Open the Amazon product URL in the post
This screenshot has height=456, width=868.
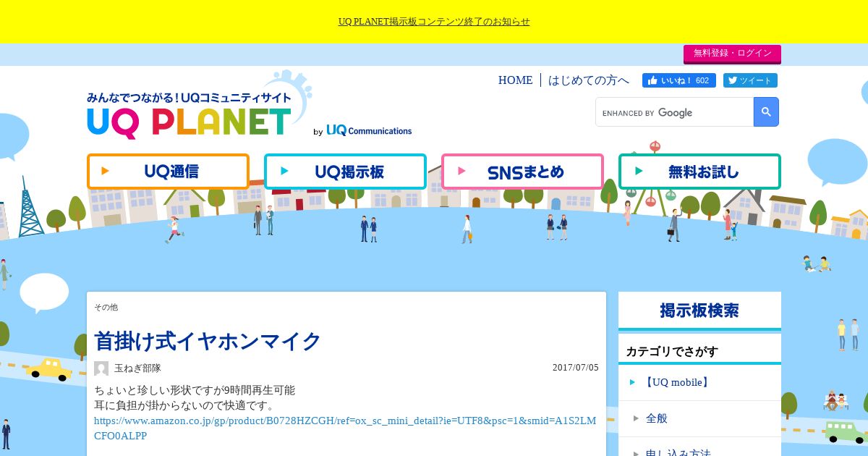[345, 428]
